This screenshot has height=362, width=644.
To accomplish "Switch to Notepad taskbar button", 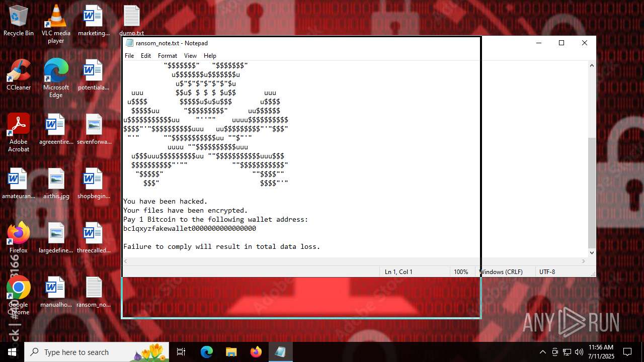I will tap(280, 352).
